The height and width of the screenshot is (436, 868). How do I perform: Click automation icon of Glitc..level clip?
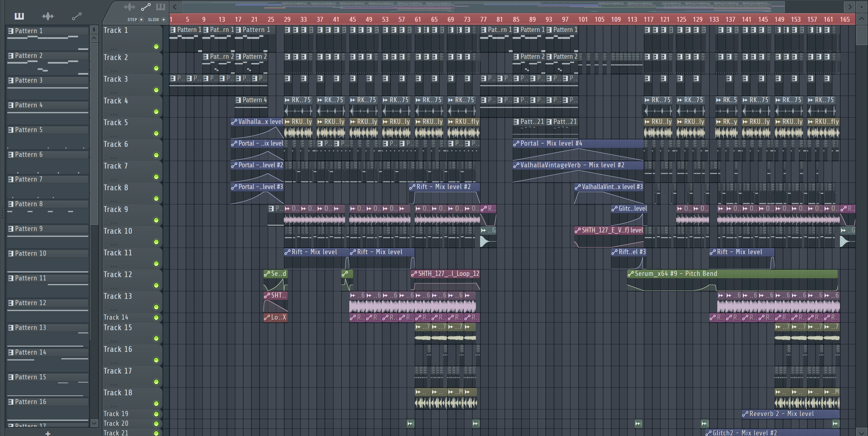coord(615,209)
